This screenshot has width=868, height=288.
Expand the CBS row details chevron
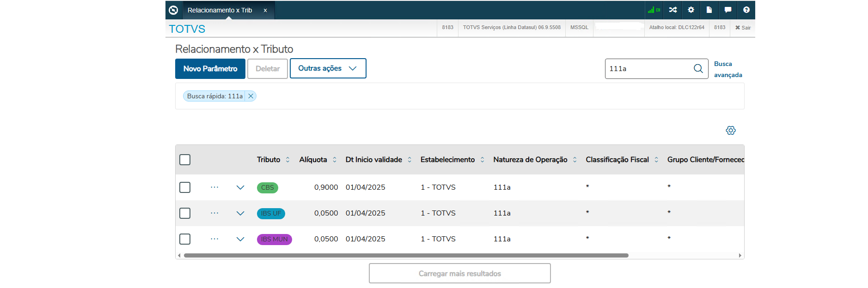click(x=240, y=187)
